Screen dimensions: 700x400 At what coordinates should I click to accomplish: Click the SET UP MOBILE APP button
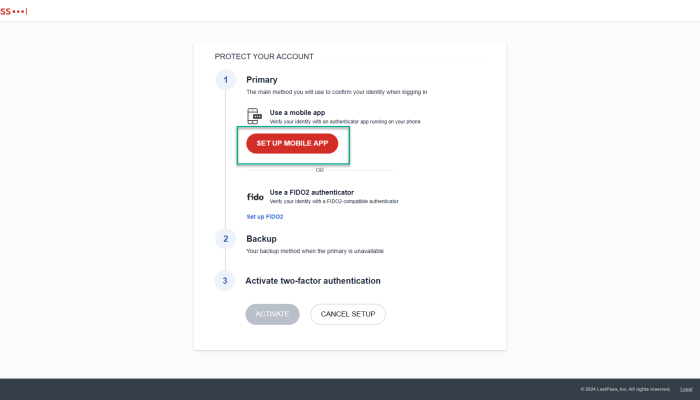tap(292, 143)
